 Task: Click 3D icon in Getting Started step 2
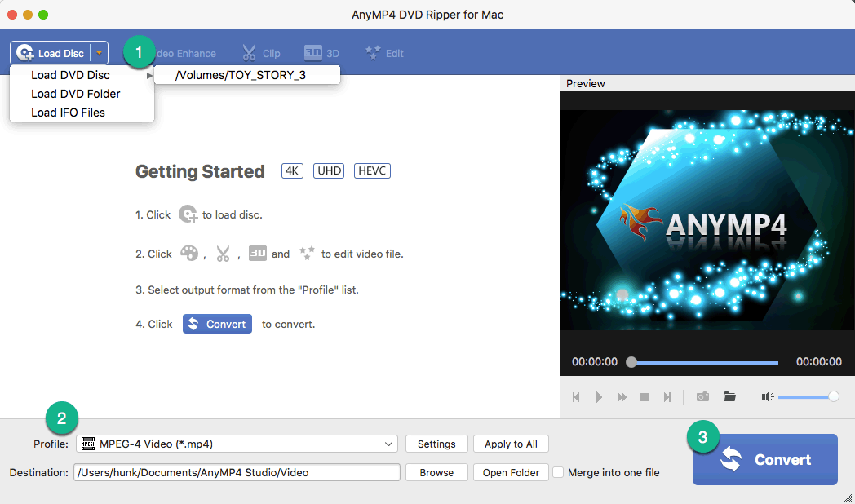257,254
